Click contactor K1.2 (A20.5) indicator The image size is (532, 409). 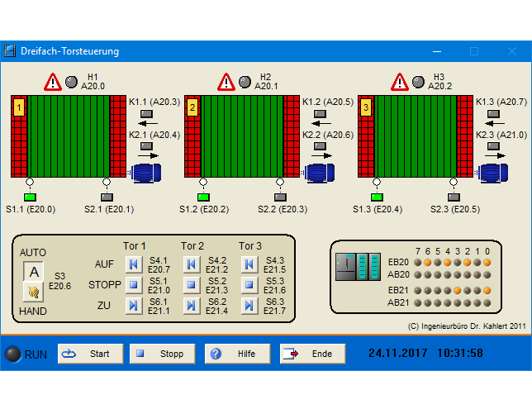click(320, 114)
